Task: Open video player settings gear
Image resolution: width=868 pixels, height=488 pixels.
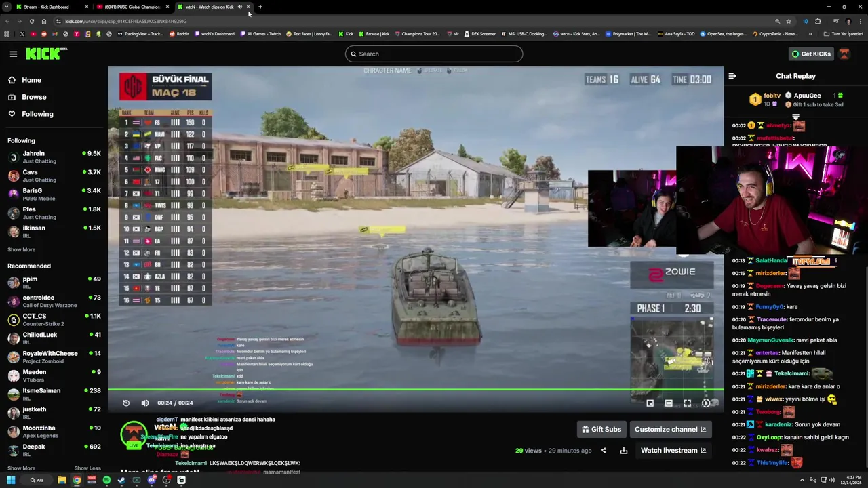Action: pyautogui.click(x=706, y=403)
